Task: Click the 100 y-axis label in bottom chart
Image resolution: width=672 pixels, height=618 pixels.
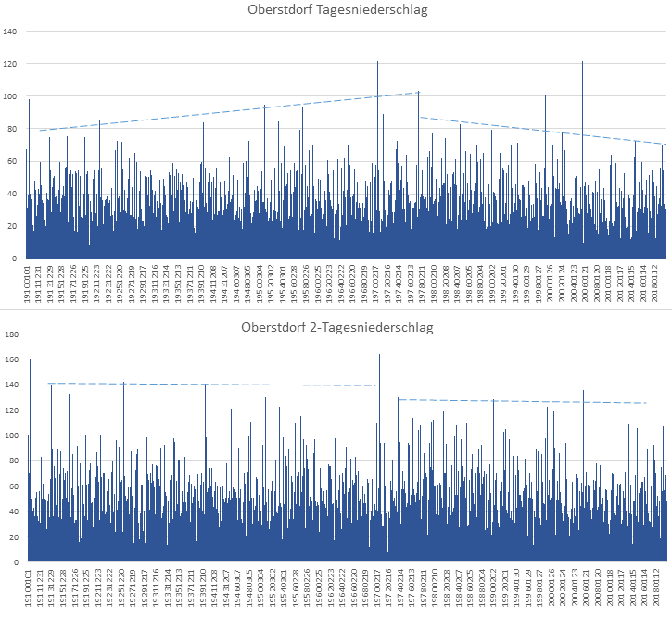Action: click(10, 435)
